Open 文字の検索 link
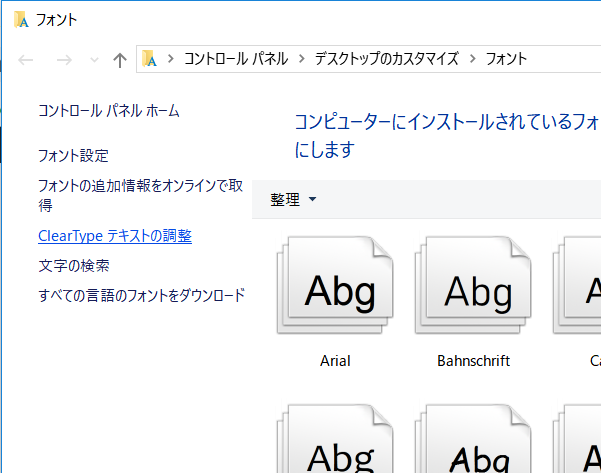Image resolution: width=601 pixels, height=473 pixels. click(74, 266)
